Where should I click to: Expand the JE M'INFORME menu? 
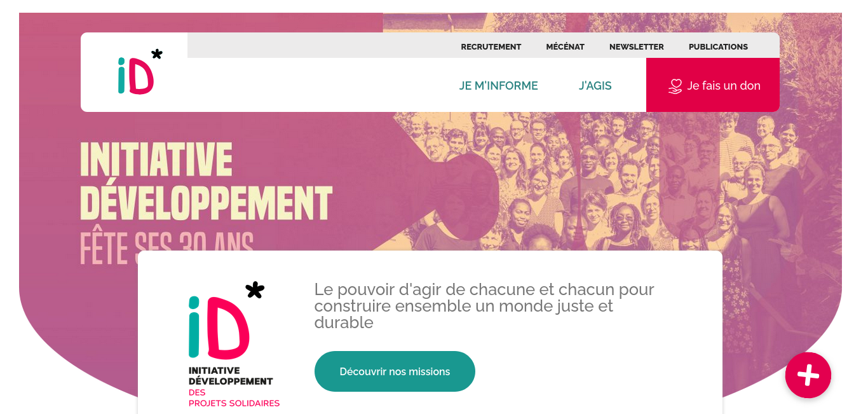coord(499,86)
